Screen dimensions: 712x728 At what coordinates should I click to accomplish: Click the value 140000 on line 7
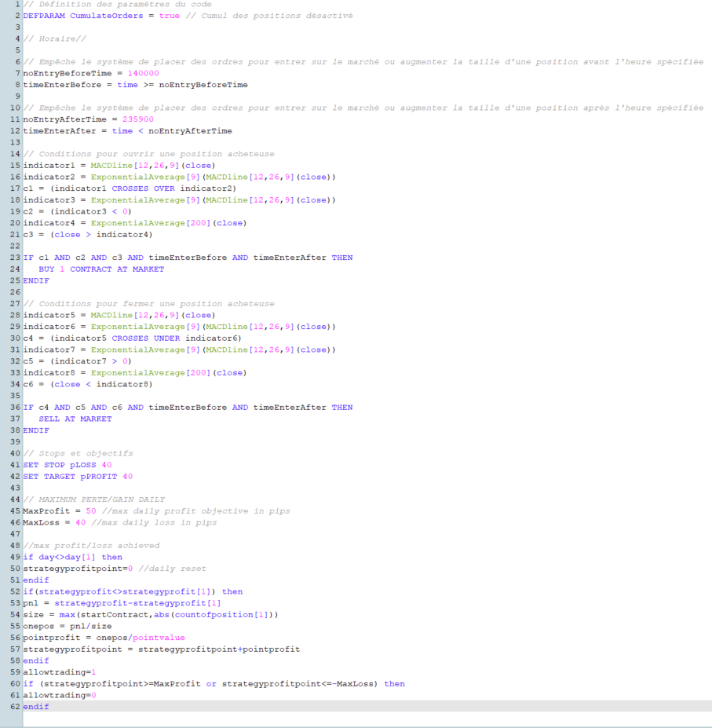coord(144,73)
